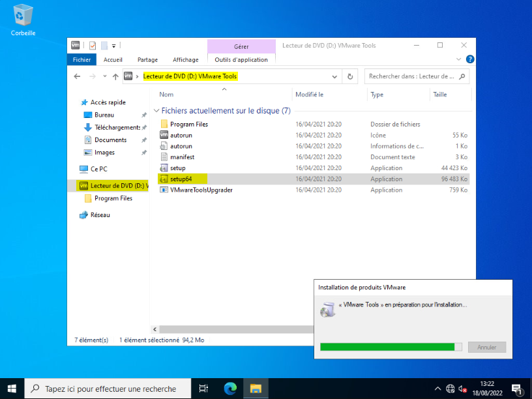Click the muted volume icon in system tray
This screenshot has width=532, height=399.
(462, 389)
